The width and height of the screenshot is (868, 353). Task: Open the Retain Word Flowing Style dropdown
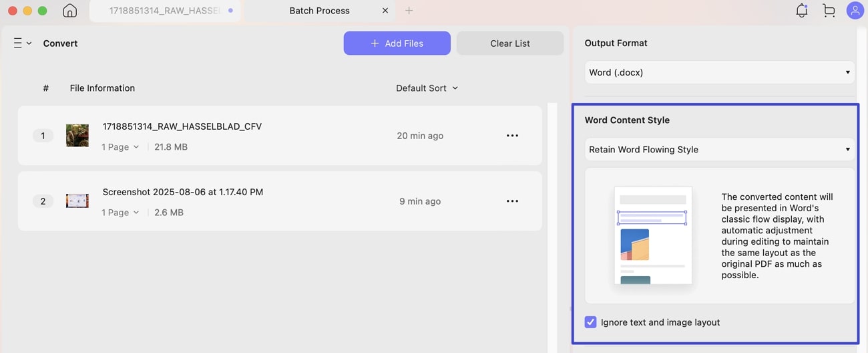point(720,149)
